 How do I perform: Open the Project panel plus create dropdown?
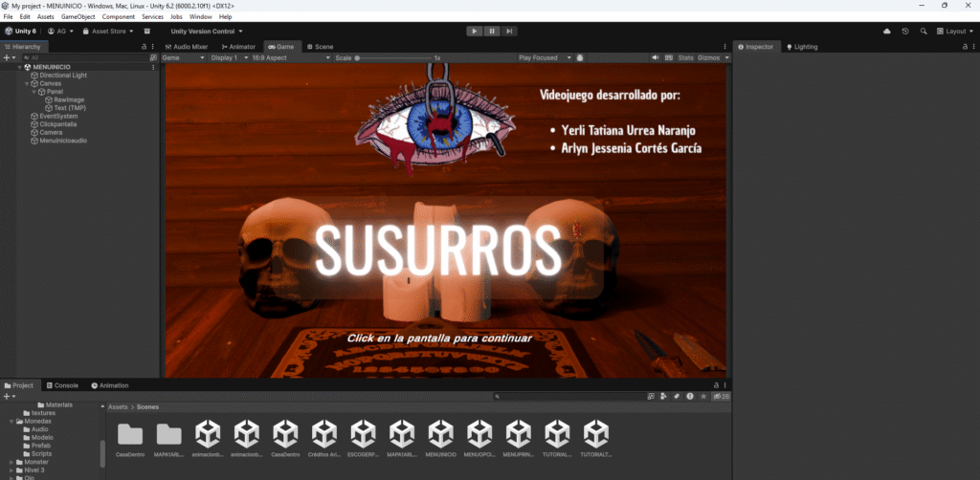(x=10, y=397)
